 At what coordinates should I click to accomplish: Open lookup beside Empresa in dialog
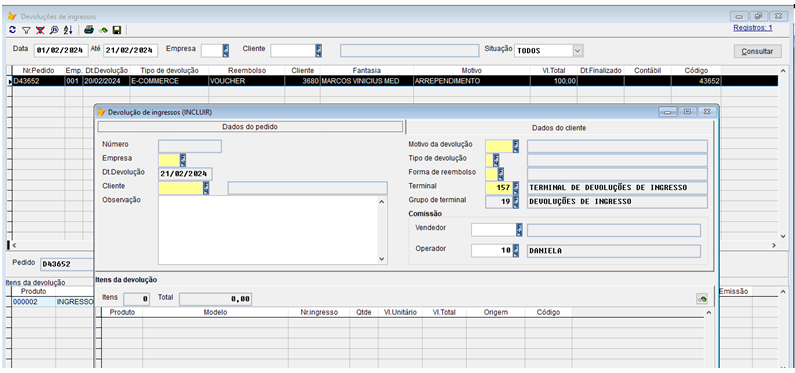pos(183,160)
